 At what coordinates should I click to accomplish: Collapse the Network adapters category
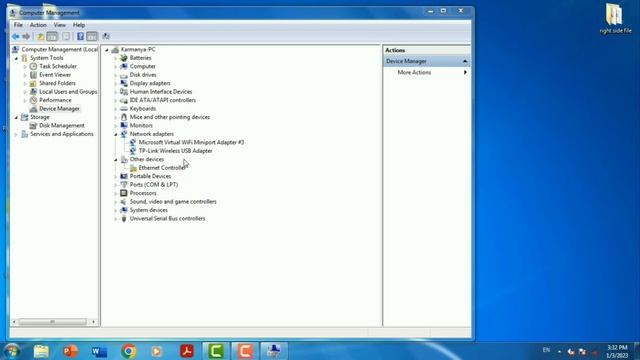[116, 134]
